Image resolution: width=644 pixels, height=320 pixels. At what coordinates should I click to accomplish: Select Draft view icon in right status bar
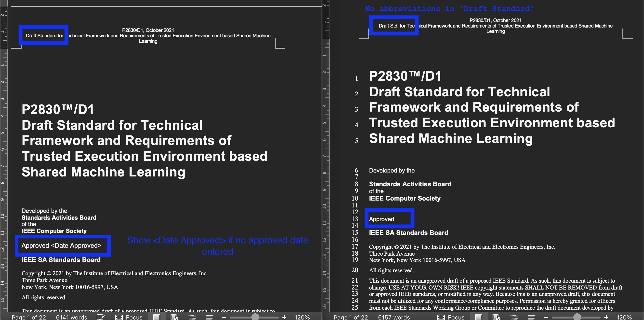point(531,317)
